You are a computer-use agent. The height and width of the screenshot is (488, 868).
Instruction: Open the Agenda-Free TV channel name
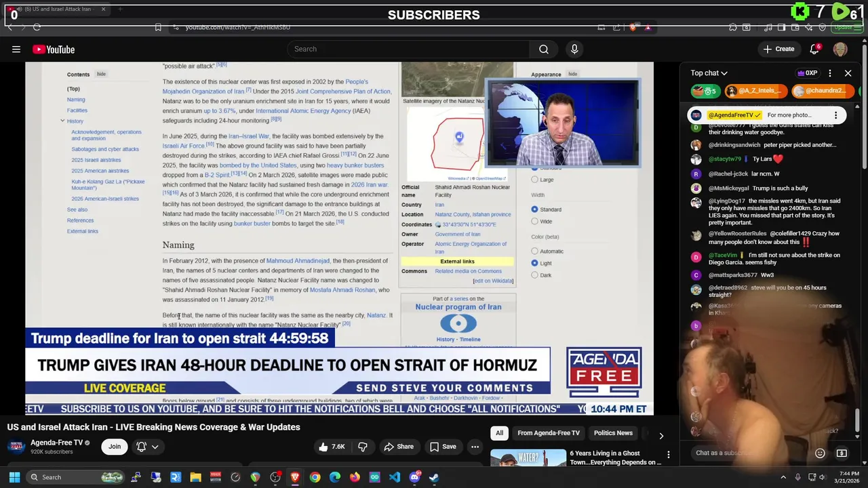pyautogui.click(x=56, y=443)
